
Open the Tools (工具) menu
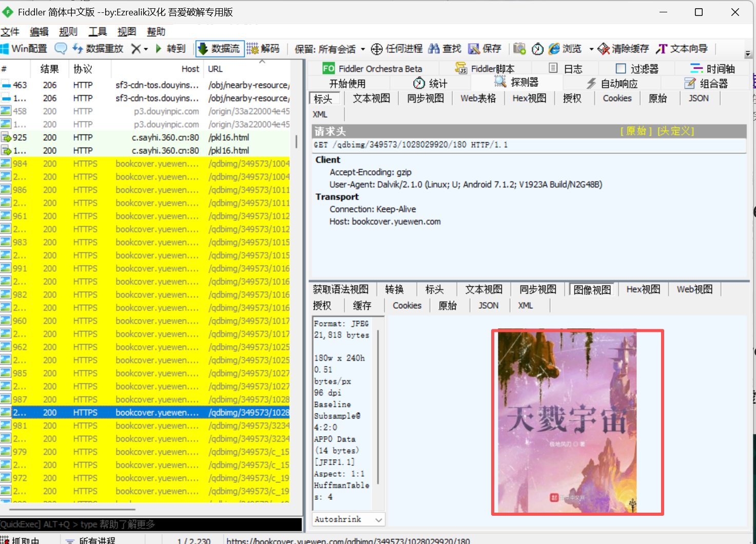pos(98,32)
